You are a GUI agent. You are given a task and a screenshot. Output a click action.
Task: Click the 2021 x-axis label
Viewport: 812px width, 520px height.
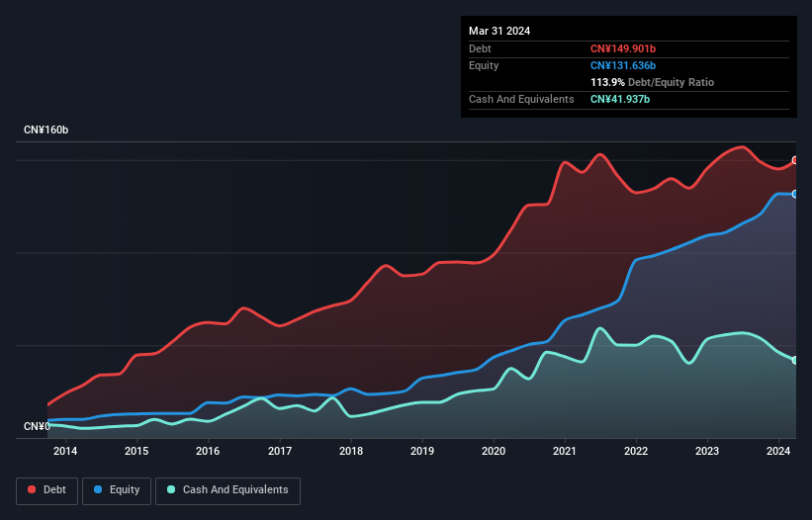pos(565,451)
